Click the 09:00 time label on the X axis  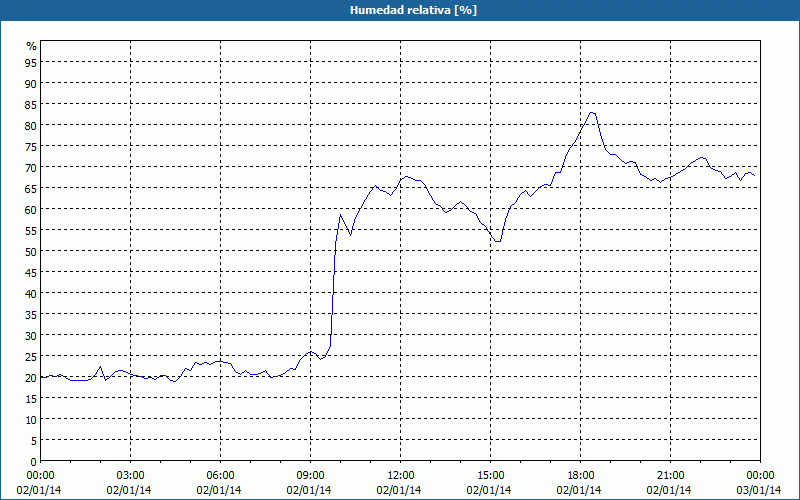[x=310, y=476]
